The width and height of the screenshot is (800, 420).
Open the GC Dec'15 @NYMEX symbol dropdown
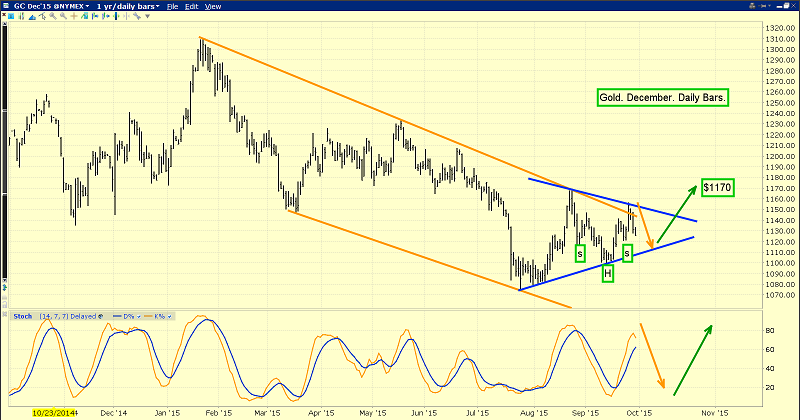[x=87, y=6]
